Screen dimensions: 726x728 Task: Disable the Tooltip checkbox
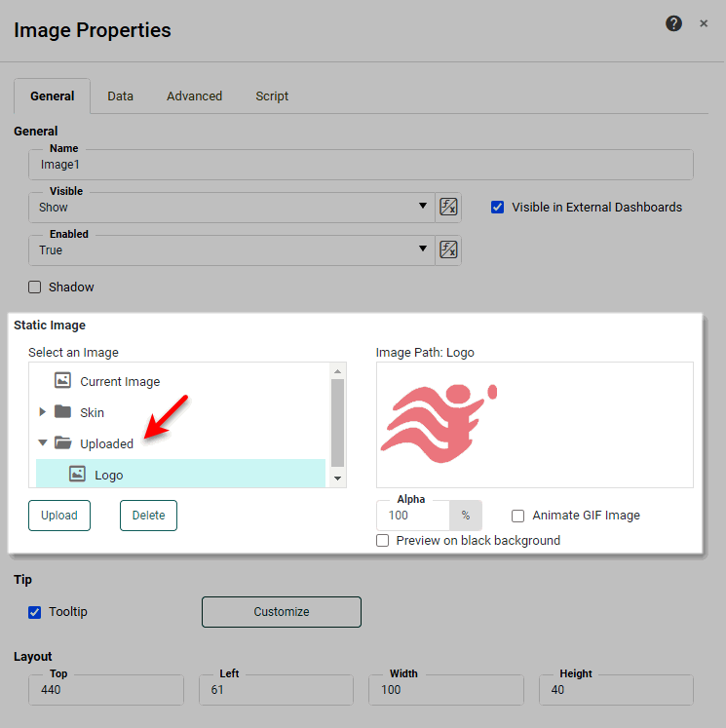tap(35, 612)
